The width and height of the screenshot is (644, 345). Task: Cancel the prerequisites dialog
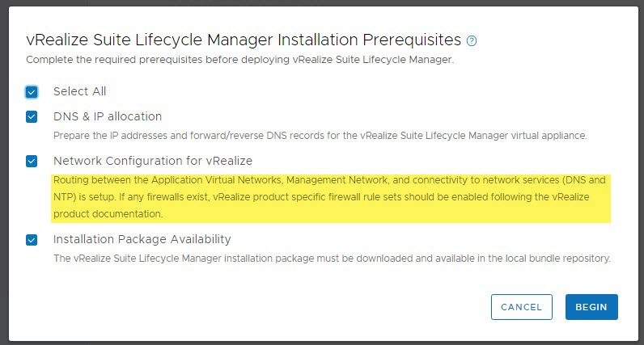(521, 307)
